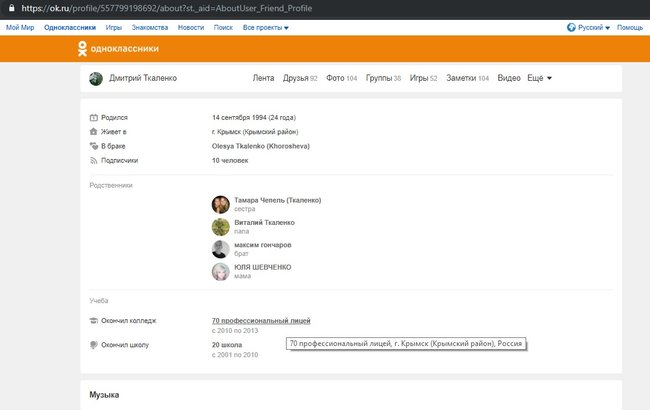Click the feed icon beside Подписчики
The height and width of the screenshot is (410, 650).
tap(94, 160)
